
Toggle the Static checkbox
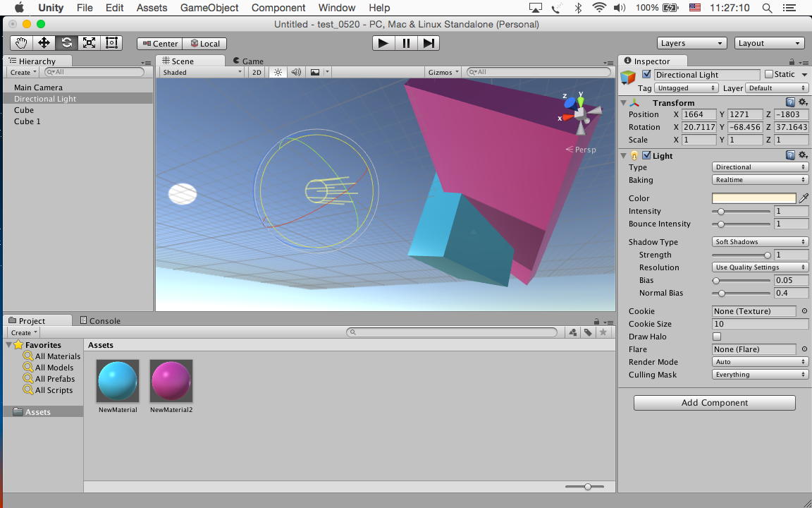click(769, 74)
